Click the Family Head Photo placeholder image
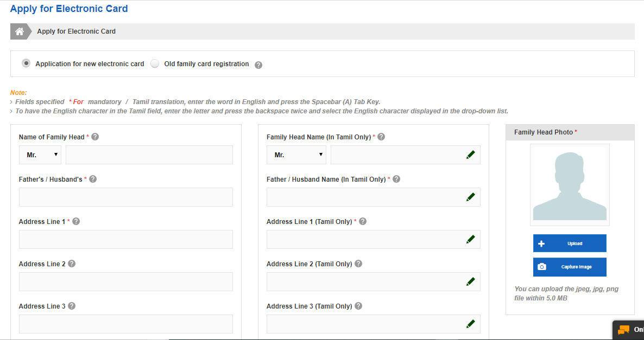 (570, 184)
